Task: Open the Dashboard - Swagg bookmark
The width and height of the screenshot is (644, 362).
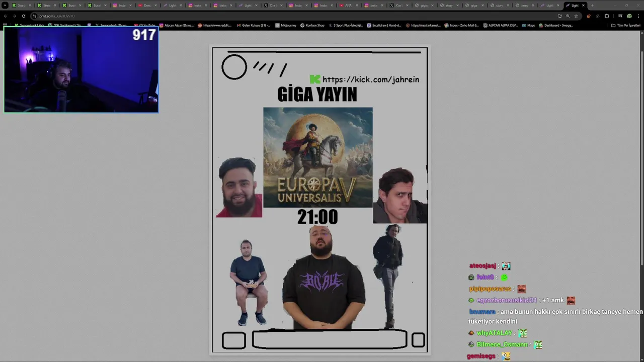Action: pos(556,25)
